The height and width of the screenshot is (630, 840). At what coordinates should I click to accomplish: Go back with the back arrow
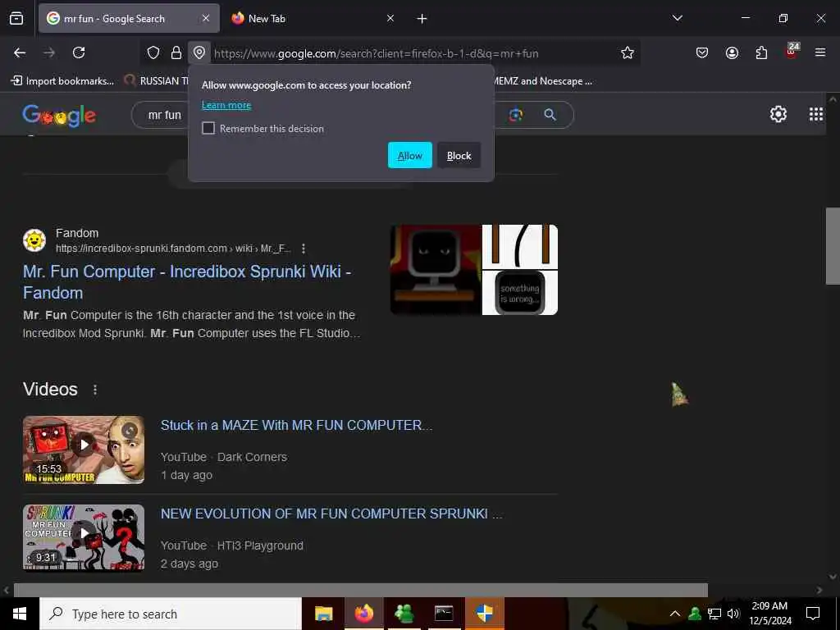pyautogui.click(x=20, y=52)
